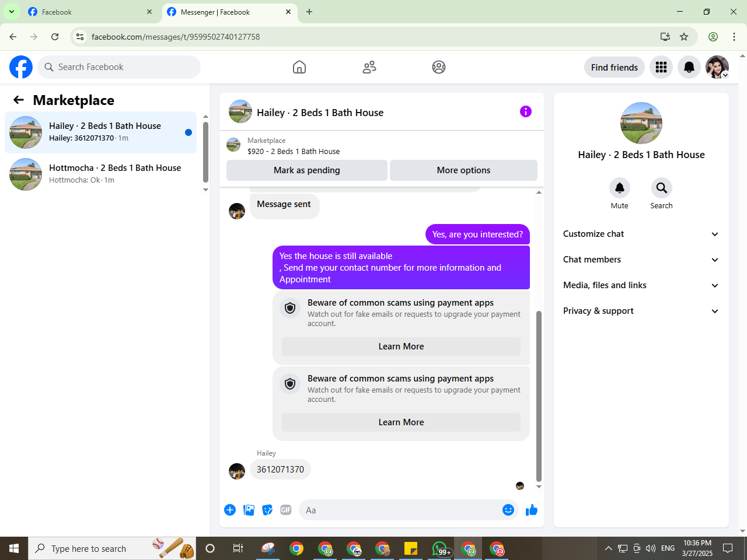
Task: Open a new browser tab
Action: [309, 12]
